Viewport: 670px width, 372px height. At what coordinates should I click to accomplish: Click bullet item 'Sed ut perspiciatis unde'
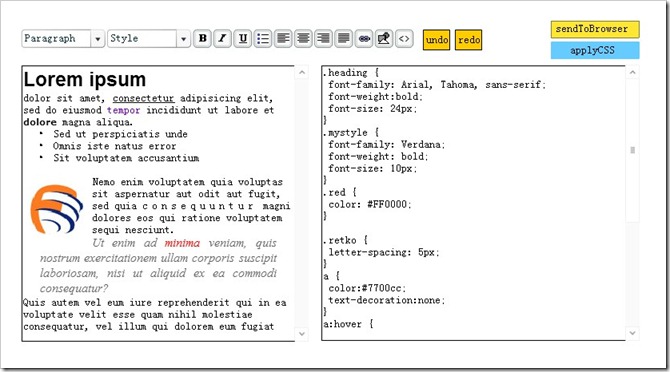tap(120, 134)
